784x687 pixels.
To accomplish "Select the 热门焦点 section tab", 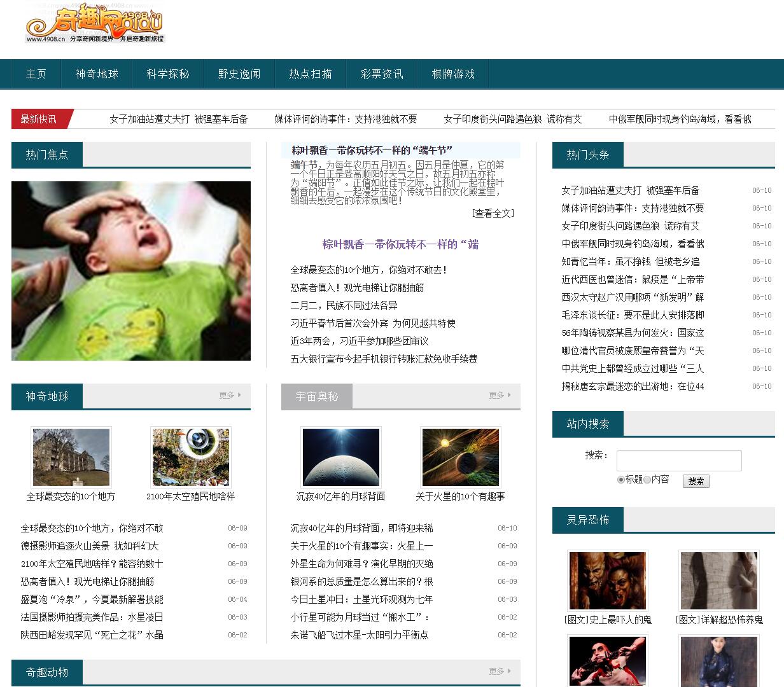I will click(x=47, y=155).
